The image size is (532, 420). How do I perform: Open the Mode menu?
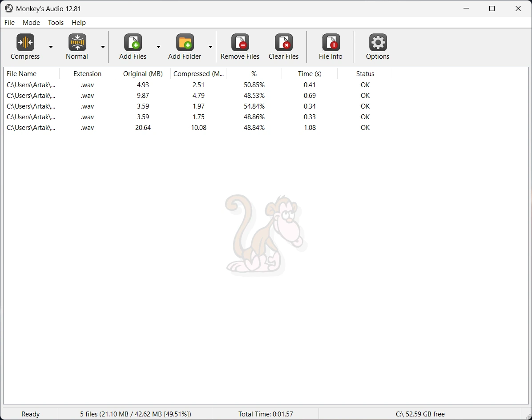(31, 22)
